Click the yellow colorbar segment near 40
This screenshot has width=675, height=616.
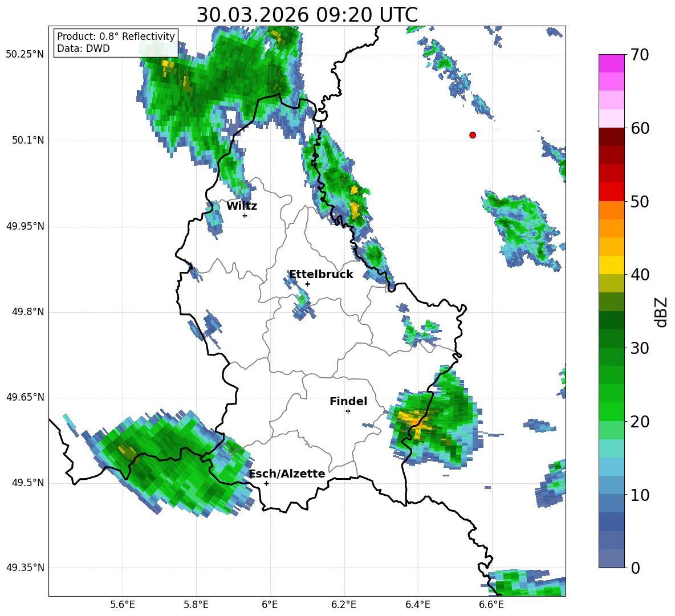pos(611,265)
